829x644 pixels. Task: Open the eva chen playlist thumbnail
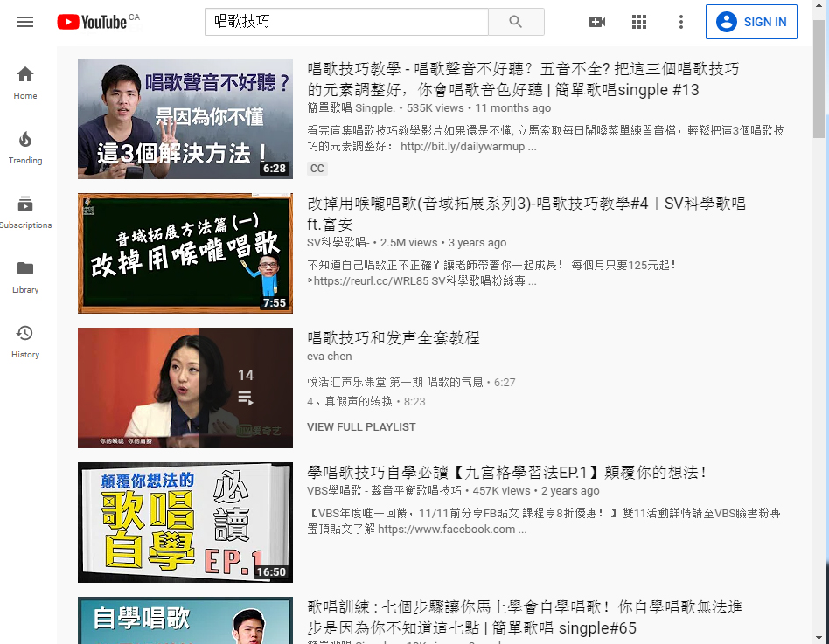tap(185, 388)
